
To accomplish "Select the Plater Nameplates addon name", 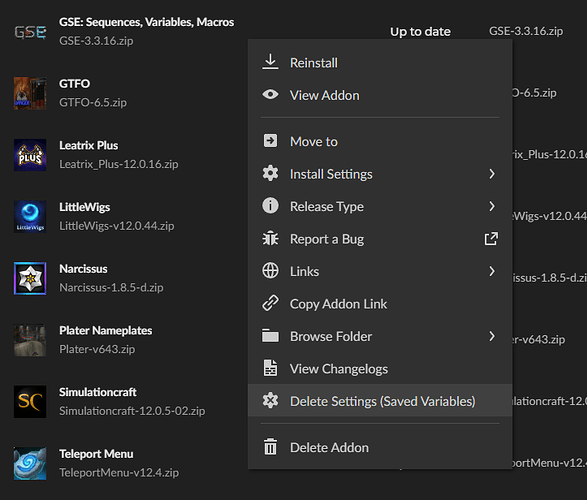I will tap(106, 330).
